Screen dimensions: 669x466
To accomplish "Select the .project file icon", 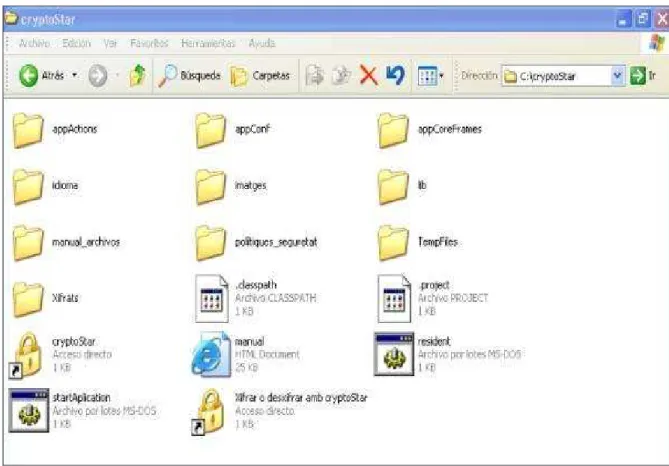I will tap(394, 298).
